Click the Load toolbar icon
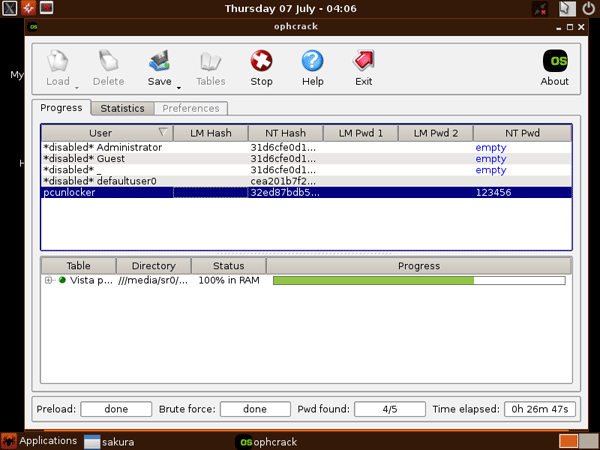Viewport: 600px width, 450px height. coord(58,64)
